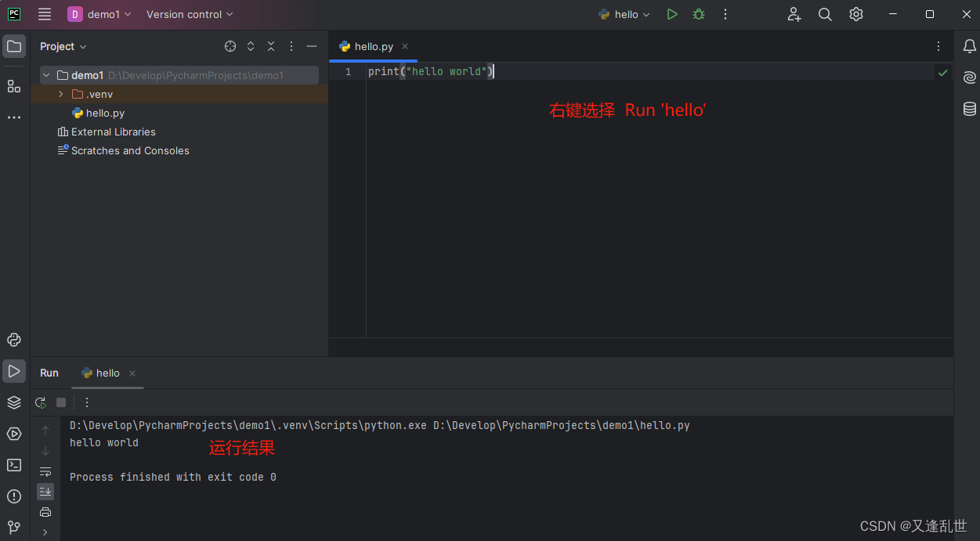The height and width of the screenshot is (541, 980).
Task: Click the Select Opened File target icon
Action: (x=230, y=46)
